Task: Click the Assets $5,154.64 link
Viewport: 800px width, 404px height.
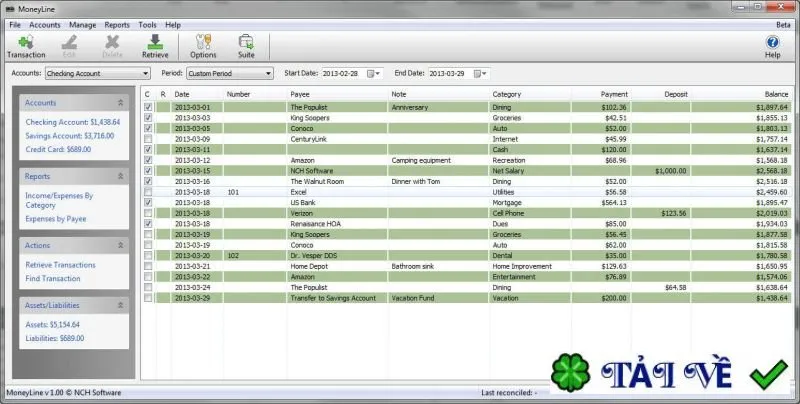Action: click(x=53, y=324)
